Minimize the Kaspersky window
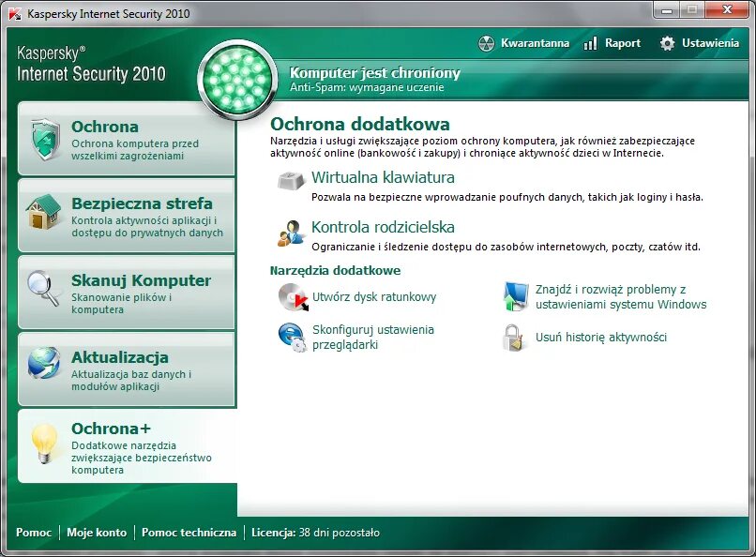The image size is (756, 557). (667, 10)
